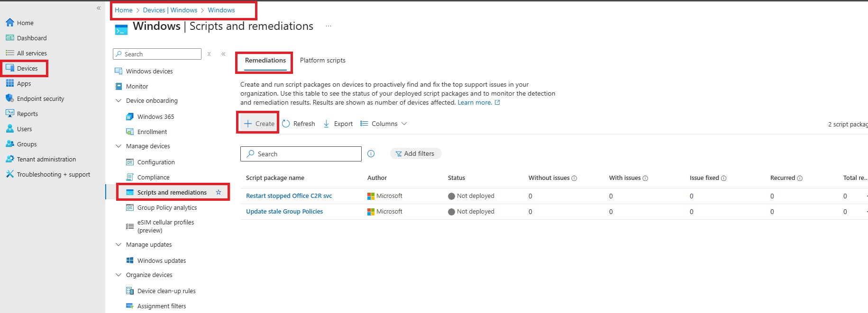Viewport: 868px width, 313px height.
Task: Click the Monitor book icon
Action: [x=119, y=86]
